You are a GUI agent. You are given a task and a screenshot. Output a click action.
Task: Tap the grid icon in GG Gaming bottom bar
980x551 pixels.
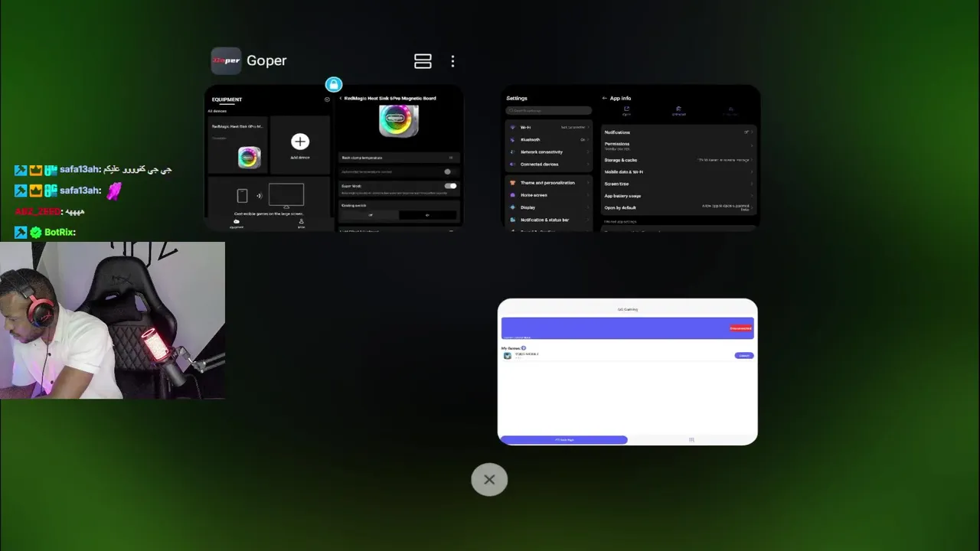pyautogui.click(x=691, y=440)
